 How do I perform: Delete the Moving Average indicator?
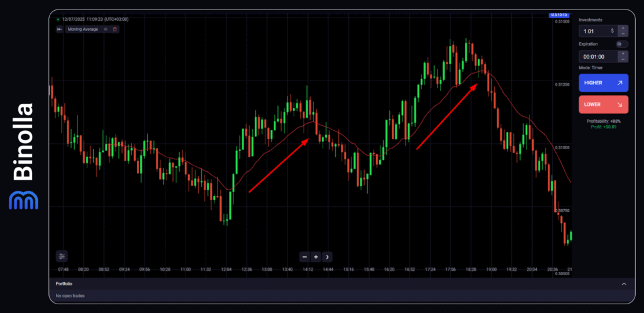115,29
